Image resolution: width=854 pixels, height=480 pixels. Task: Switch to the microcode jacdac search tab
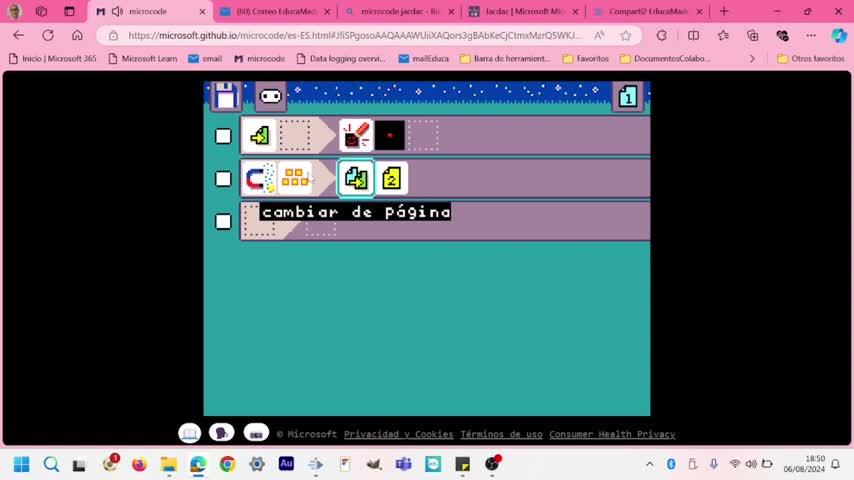pos(400,11)
